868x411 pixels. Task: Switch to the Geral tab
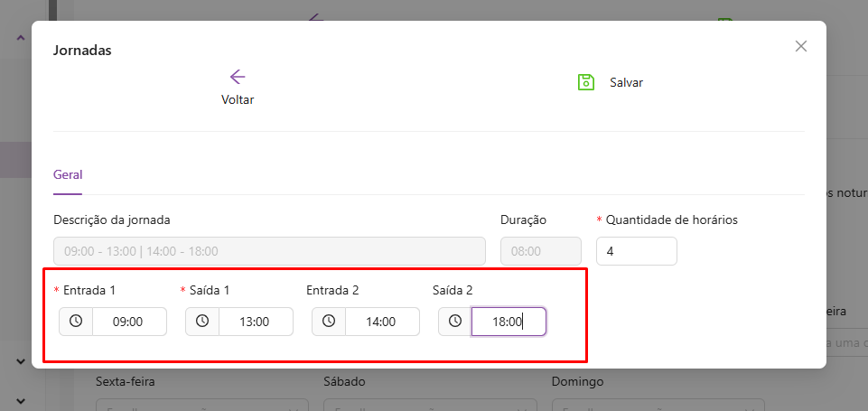tap(68, 175)
